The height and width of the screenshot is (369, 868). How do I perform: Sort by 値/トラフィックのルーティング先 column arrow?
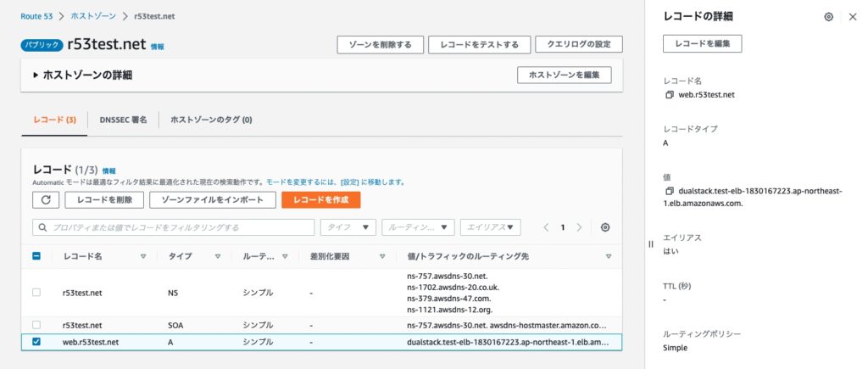(609, 256)
